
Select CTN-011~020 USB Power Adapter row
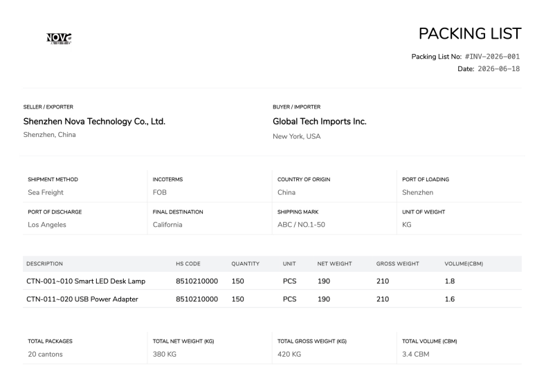272,299
